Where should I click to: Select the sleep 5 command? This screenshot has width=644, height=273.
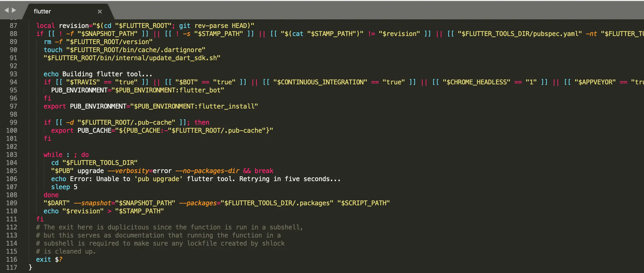tap(64, 187)
